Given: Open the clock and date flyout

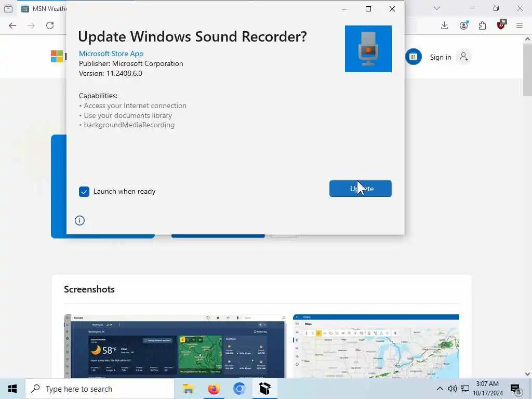Looking at the screenshot, I should pyautogui.click(x=487, y=389).
